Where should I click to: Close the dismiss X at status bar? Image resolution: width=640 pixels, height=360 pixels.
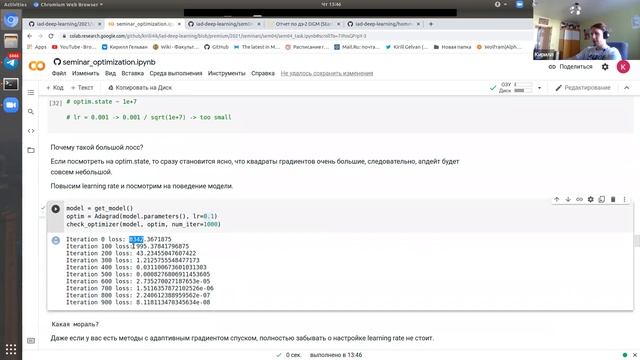click(x=635, y=355)
